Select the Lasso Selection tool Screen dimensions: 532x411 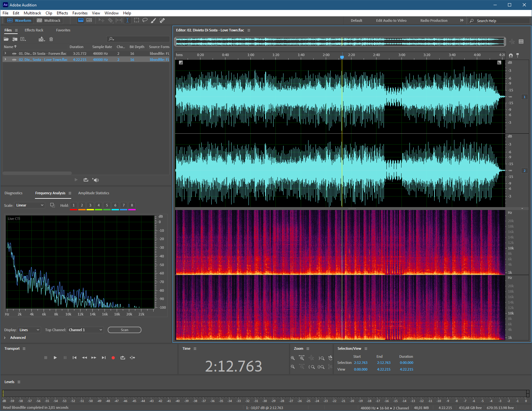tap(145, 20)
